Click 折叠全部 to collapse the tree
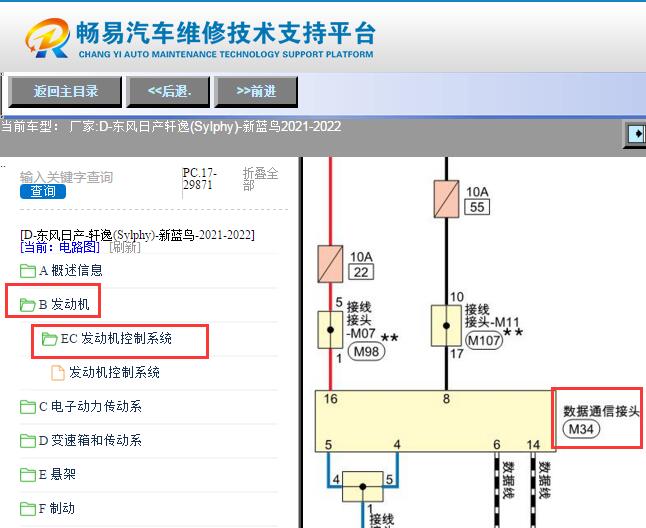 click(260, 179)
